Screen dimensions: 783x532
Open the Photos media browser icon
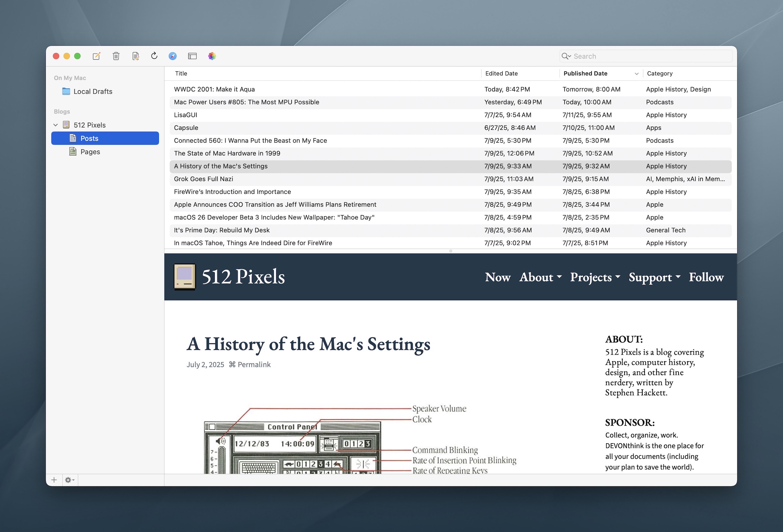click(212, 56)
